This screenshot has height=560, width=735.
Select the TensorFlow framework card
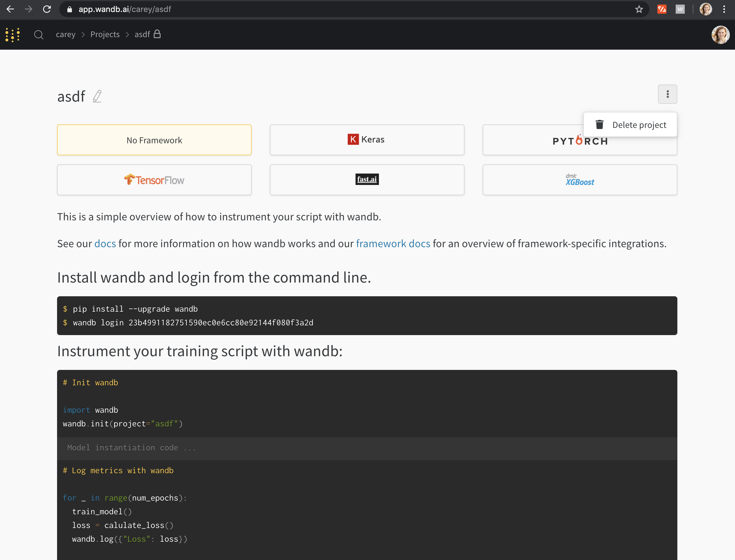click(154, 180)
